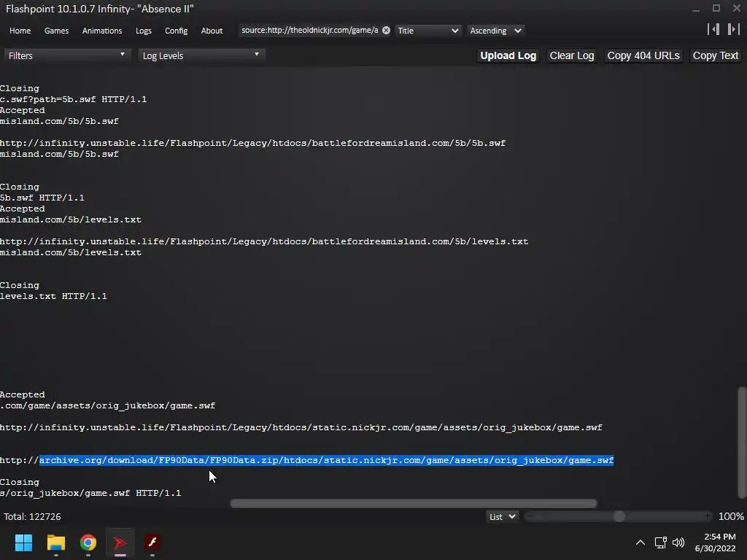Open Windows Start menu
Screen dimensions: 747x560
[x=23, y=542]
